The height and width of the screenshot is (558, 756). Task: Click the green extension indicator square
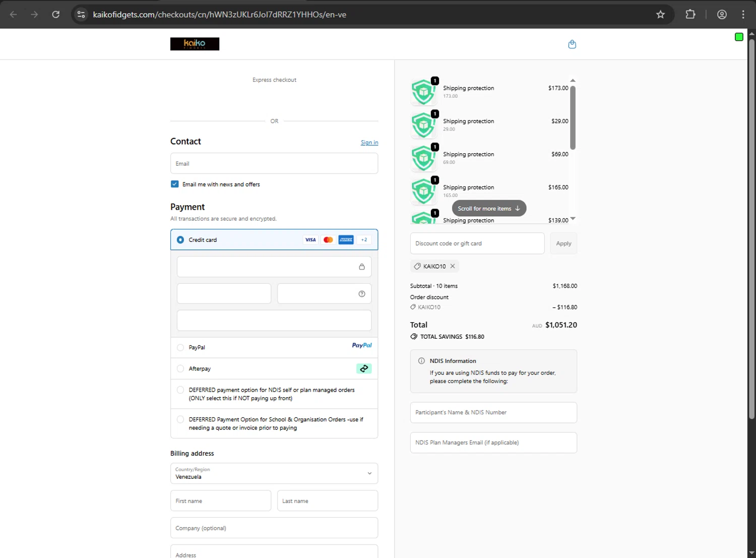739,37
